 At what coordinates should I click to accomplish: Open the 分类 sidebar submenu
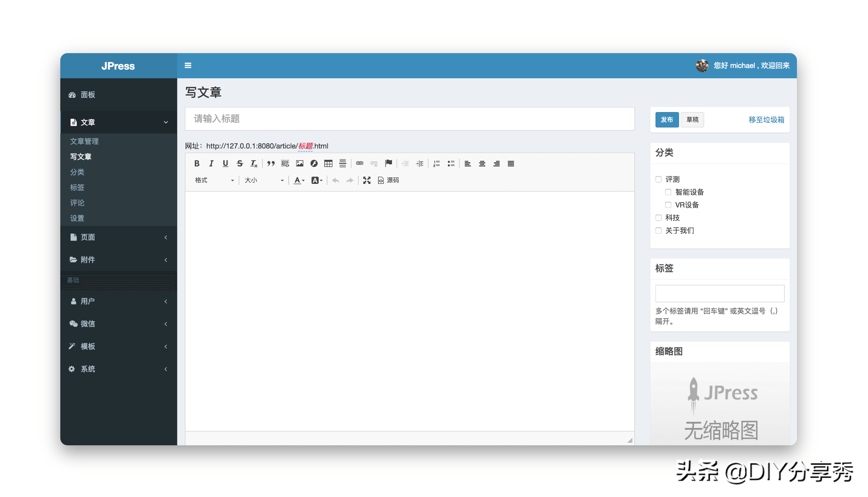[x=77, y=172]
